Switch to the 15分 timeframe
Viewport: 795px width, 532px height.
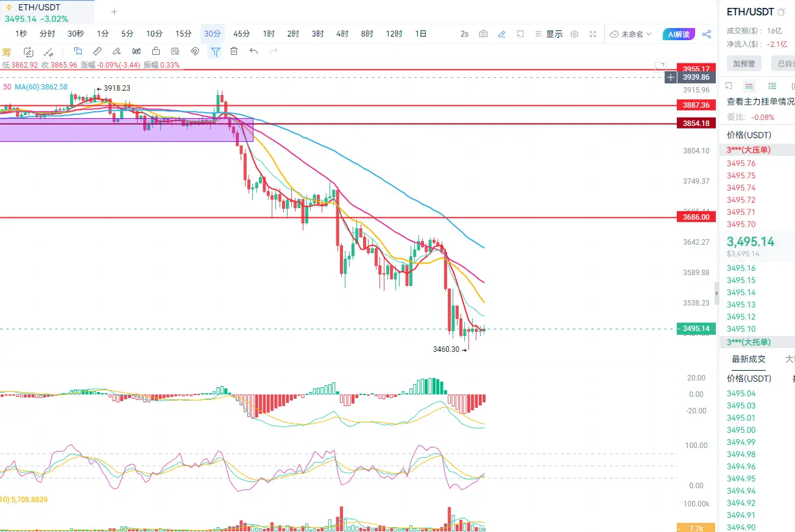point(183,34)
